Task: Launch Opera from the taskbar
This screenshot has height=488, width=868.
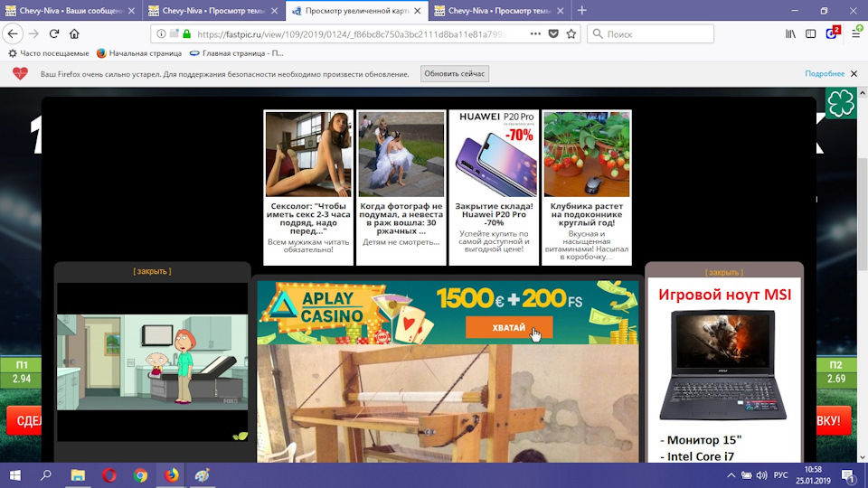Action: pos(109,475)
